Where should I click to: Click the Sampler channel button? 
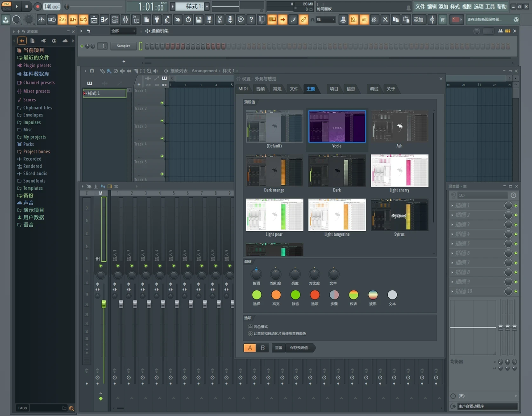[x=124, y=46]
